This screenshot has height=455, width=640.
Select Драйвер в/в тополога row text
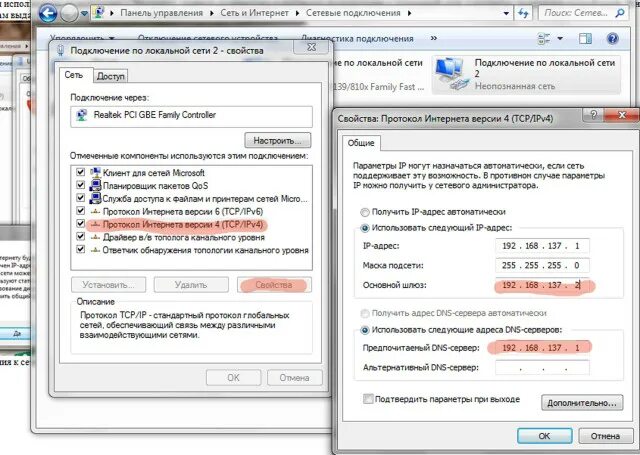[x=184, y=237]
